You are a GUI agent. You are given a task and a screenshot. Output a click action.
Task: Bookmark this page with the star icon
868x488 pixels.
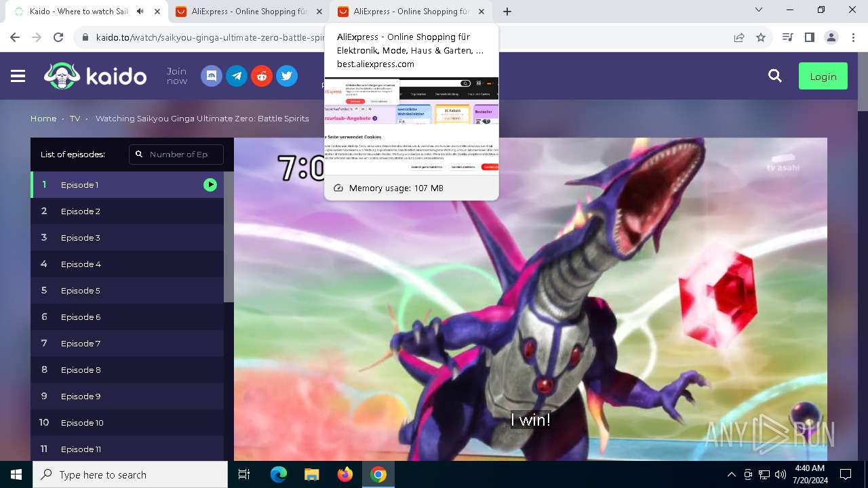pos(761,37)
